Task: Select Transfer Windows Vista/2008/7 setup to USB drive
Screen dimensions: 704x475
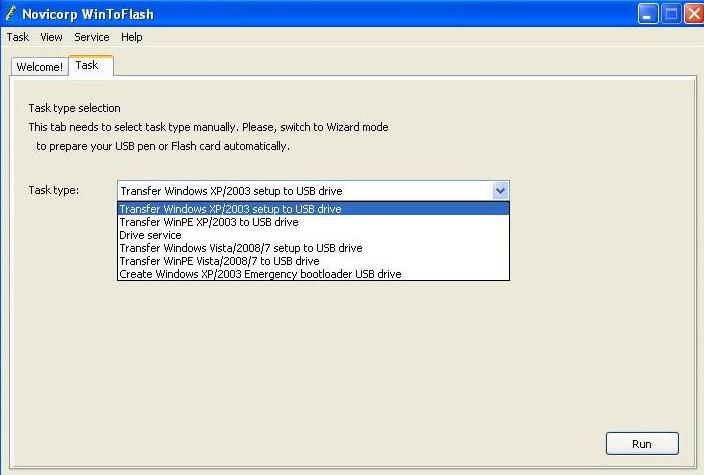Action: [x=313, y=248]
